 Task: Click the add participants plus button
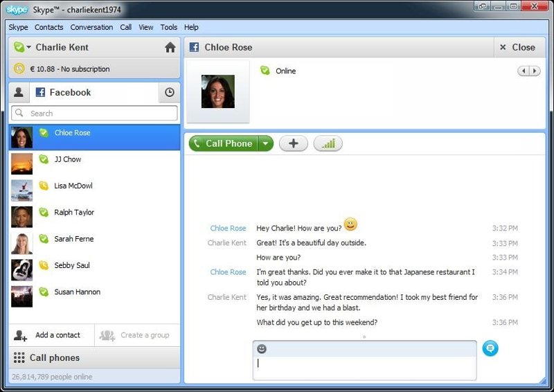tap(294, 143)
